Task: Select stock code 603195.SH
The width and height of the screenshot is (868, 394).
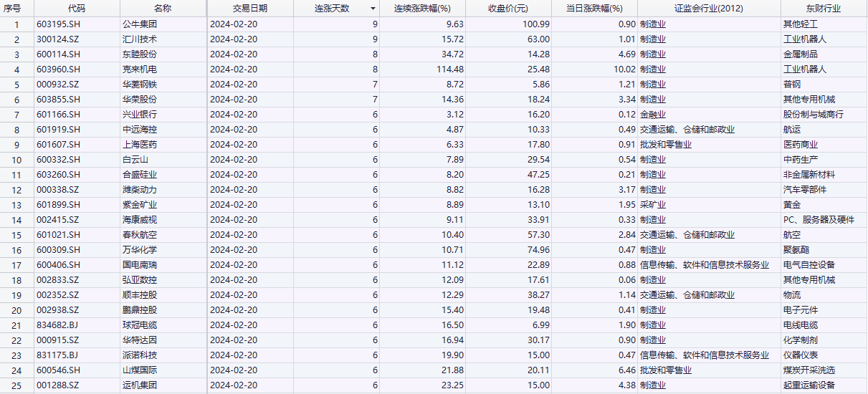Action: pyautogui.click(x=59, y=24)
